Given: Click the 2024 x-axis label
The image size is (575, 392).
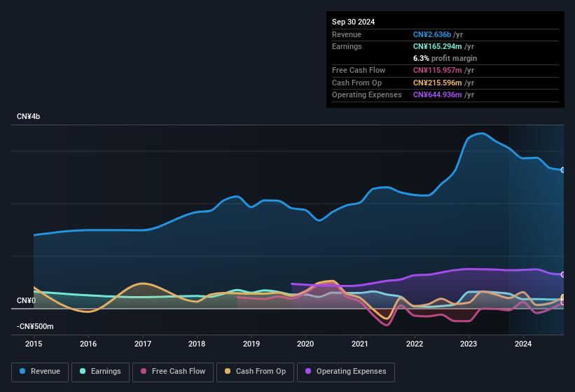Looking at the screenshot, I should click(523, 344).
